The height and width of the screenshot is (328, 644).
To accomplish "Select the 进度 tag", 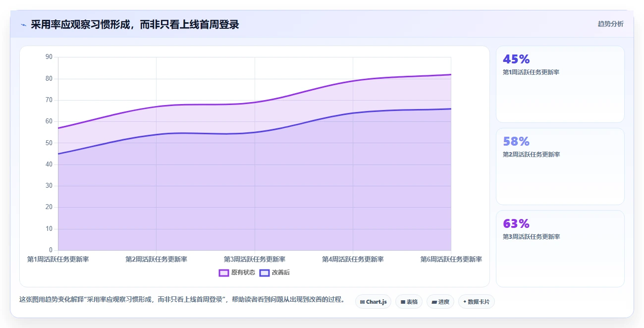I will point(440,302).
